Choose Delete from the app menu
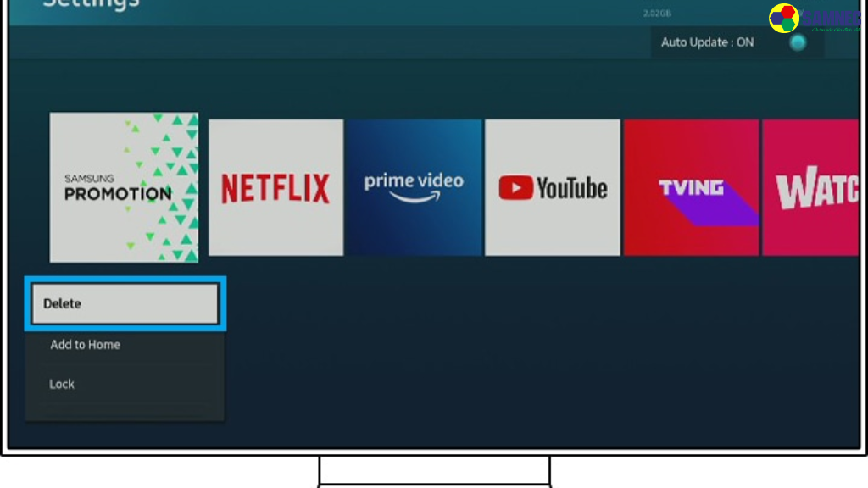Screen dimensions: 868x488 click(125, 303)
